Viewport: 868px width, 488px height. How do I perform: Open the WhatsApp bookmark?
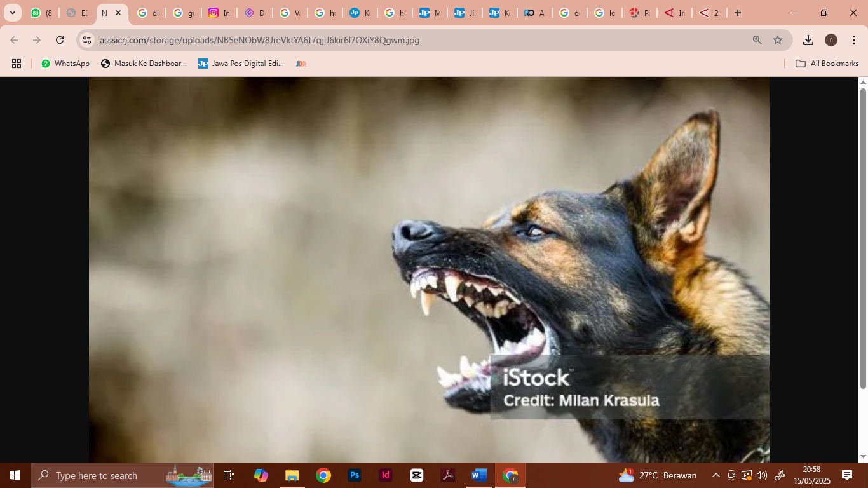click(x=65, y=64)
